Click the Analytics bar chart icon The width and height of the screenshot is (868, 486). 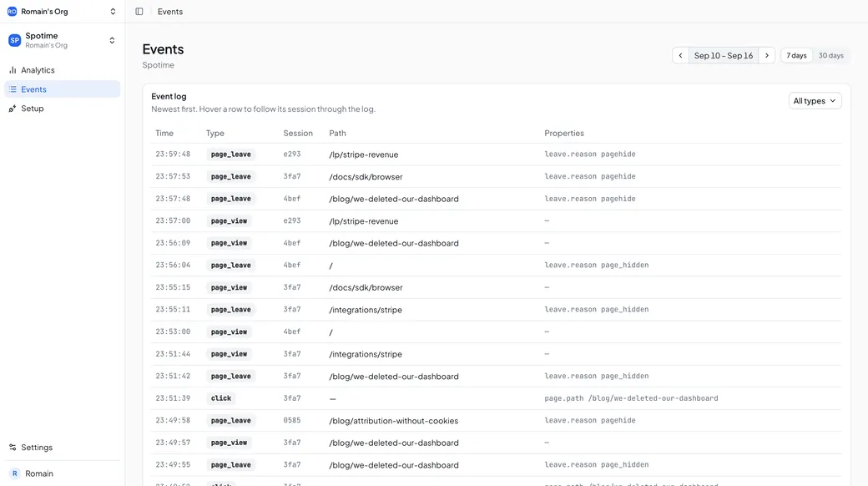13,70
